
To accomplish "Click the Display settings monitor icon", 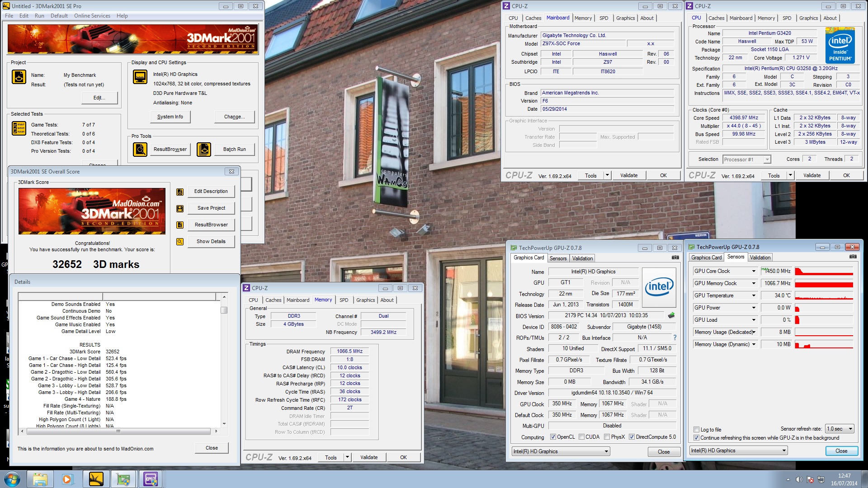I will [x=140, y=77].
